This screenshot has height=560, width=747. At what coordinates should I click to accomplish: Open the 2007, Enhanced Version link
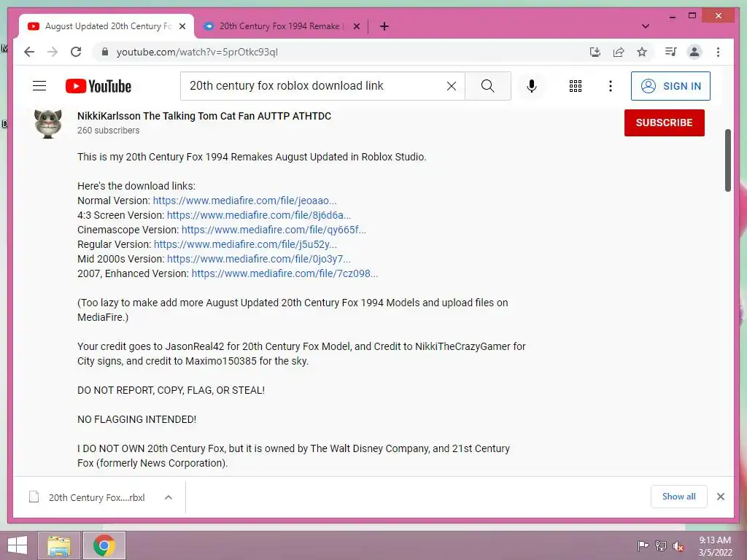click(285, 273)
